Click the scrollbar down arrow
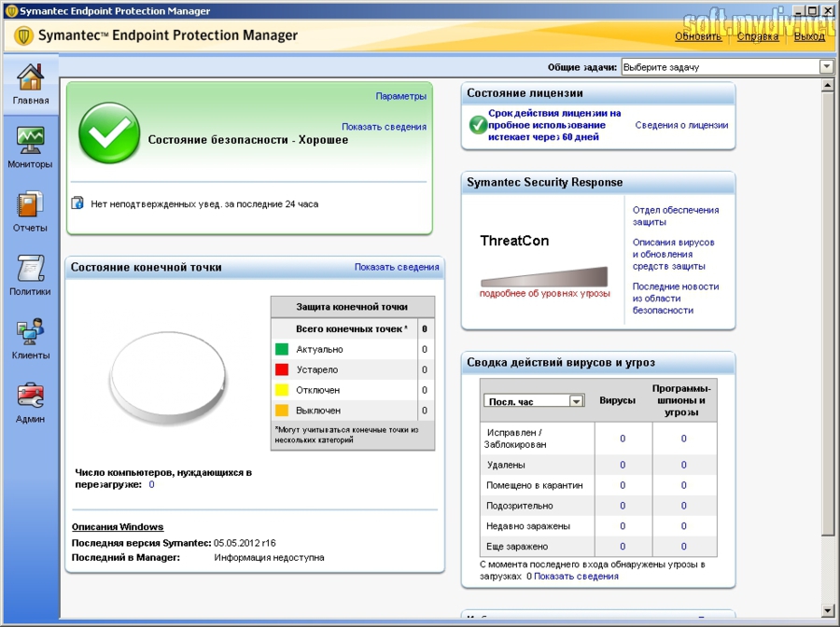 (828, 610)
